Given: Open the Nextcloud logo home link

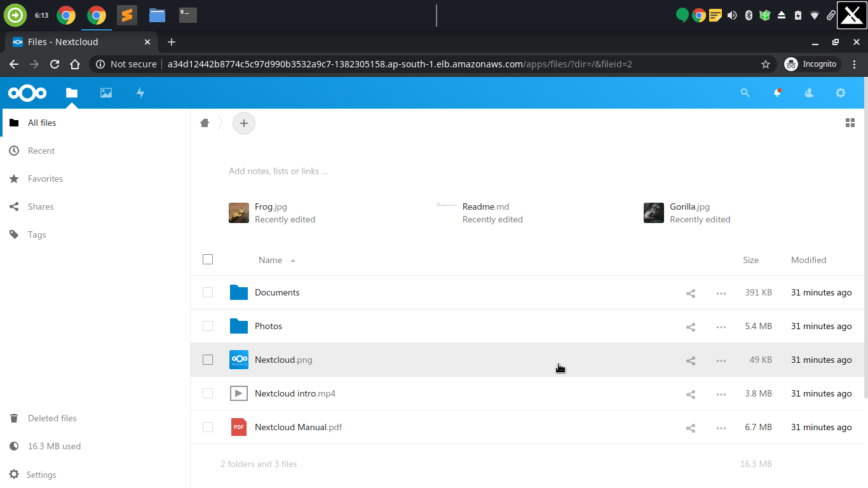Looking at the screenshot, I should [x=27, y=93].
